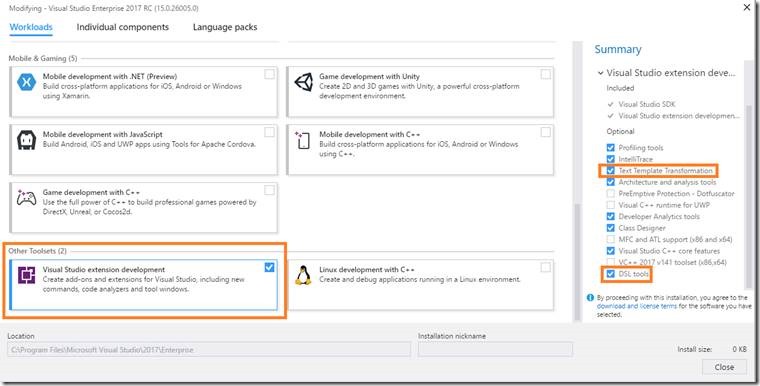Click the gamepad icon for Game C++

(x=26, y=198)
